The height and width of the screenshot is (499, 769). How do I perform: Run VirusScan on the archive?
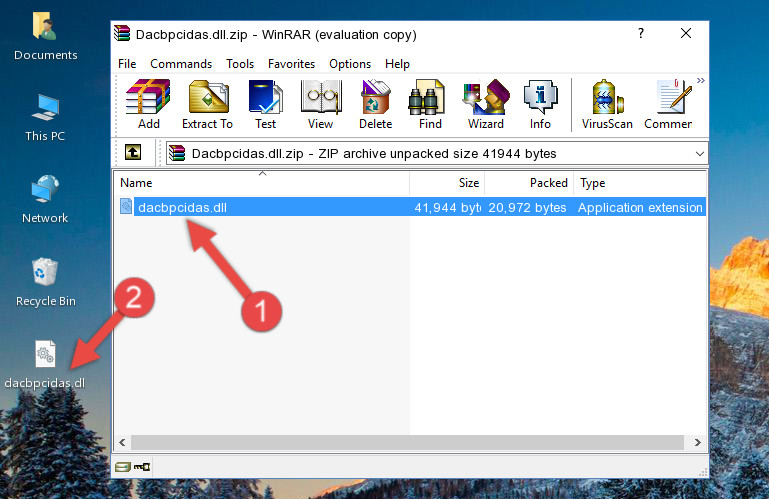607,105
